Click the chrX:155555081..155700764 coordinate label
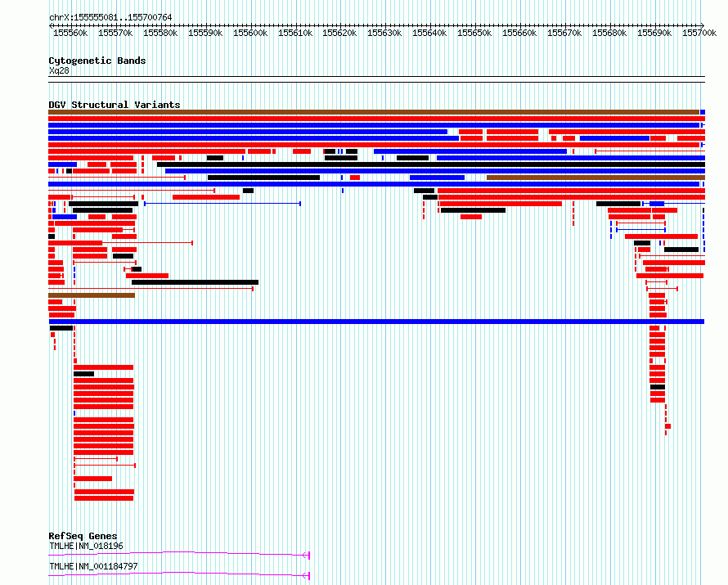The width and height of the screenshot is (728, 585). coord(110,17)
